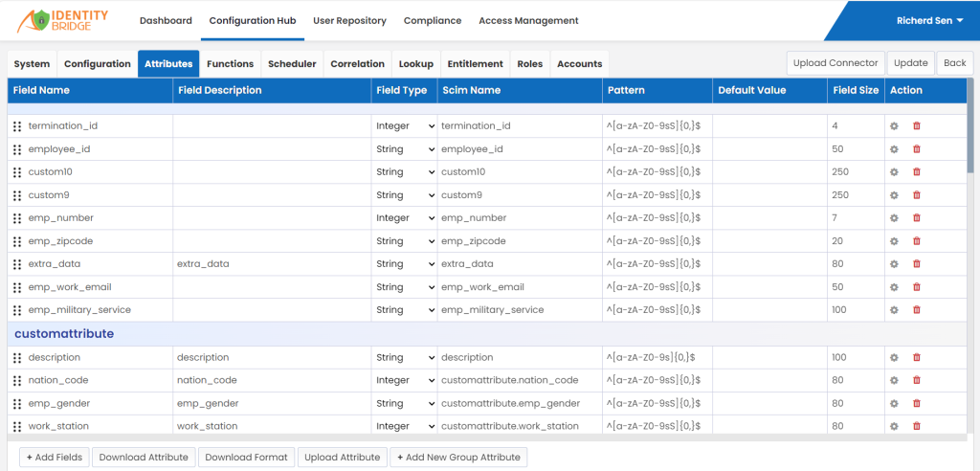This screenshot has width=980, height=471.
Task: Click the Update button
Action: click(911, 63)
